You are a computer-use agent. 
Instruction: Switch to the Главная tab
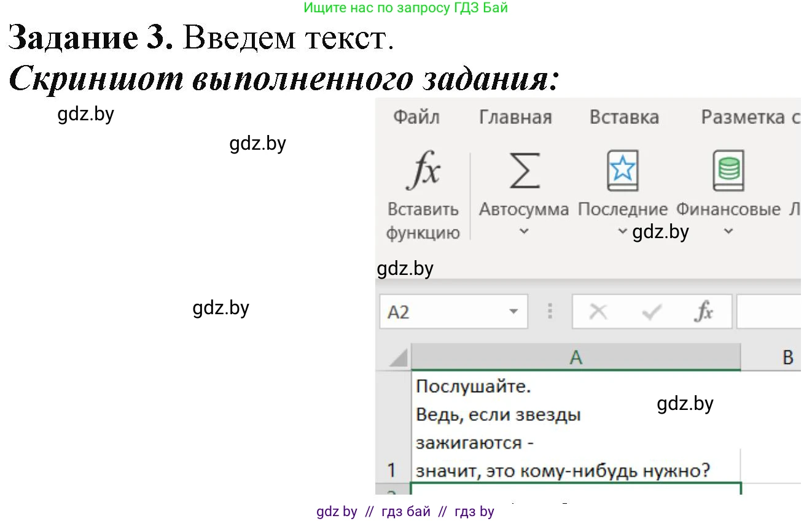[x=515, y=117]
